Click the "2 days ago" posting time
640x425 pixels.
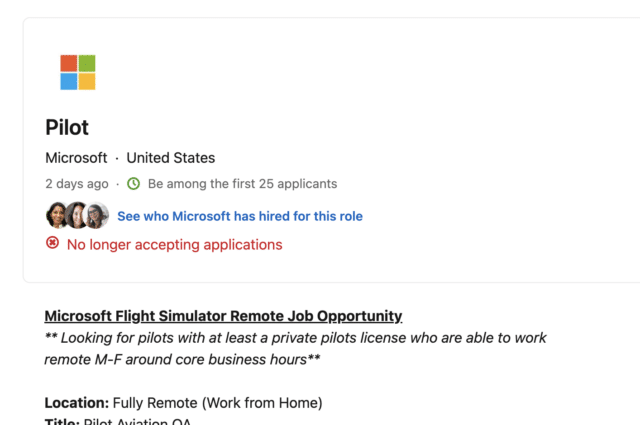[77, 184]
